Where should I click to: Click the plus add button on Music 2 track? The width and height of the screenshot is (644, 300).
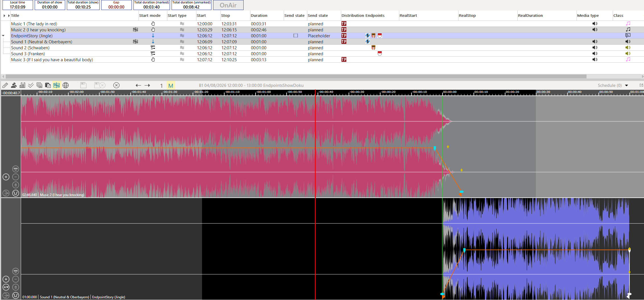6,177
